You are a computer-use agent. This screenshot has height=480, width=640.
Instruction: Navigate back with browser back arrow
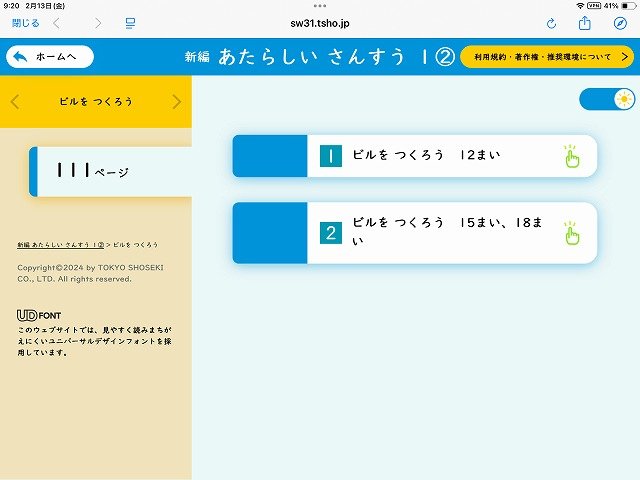pos(57,23)
